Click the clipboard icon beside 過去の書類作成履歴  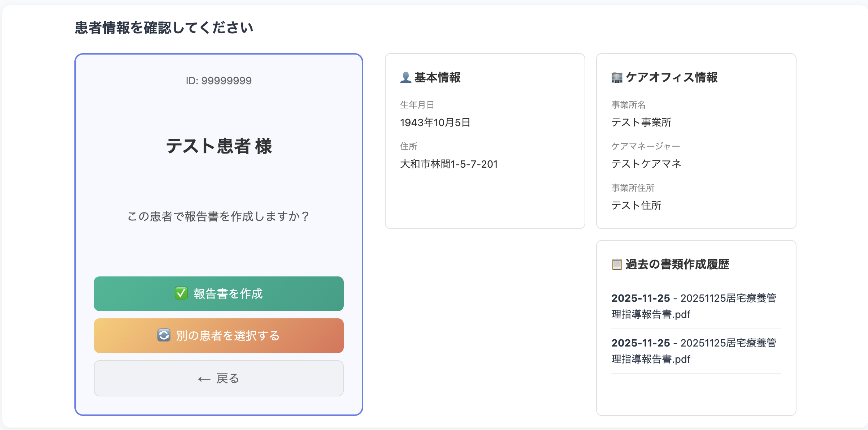tap(617, 265)
